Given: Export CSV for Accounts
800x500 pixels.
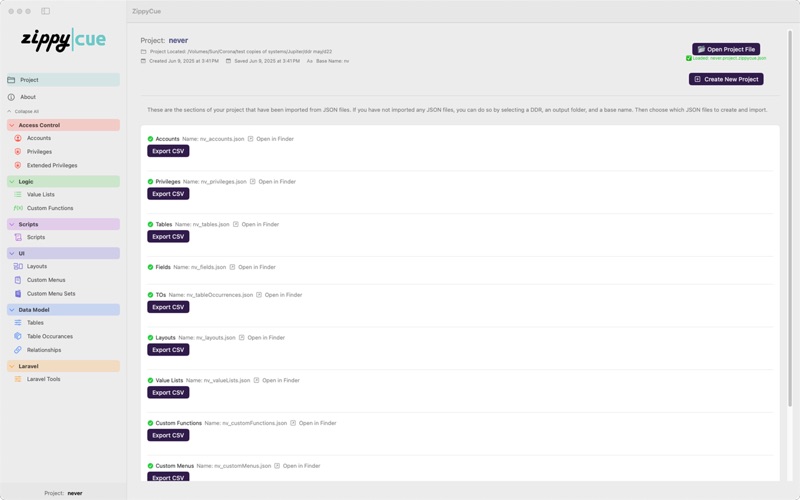Looking at the screenshot, I should [168, 151].
